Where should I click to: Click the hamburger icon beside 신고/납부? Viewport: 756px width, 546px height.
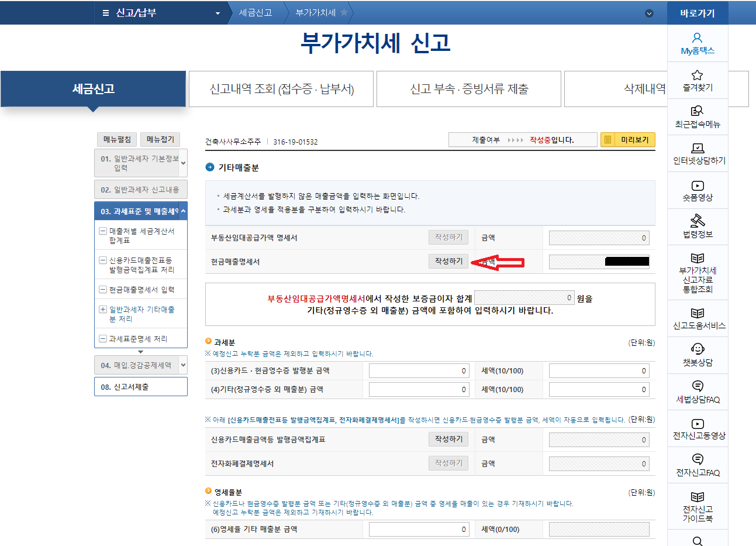(106, 13)
